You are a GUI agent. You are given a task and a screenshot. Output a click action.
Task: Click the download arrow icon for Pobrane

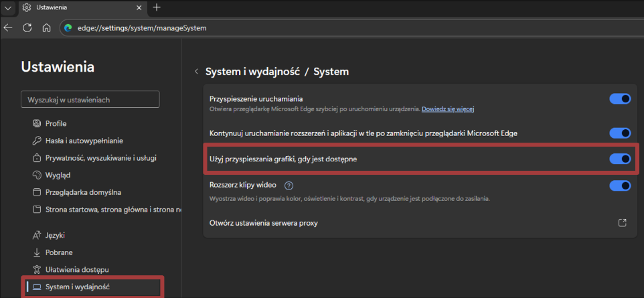pyautogui.click(x=37, y=252)
